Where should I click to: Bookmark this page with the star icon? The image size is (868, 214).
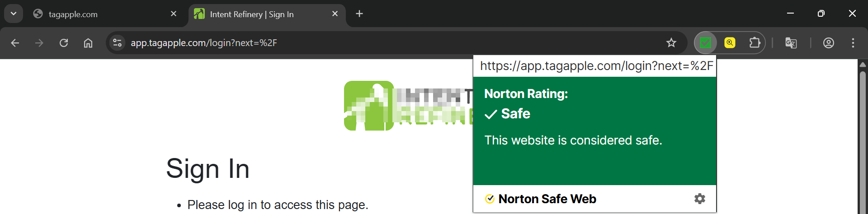[x=671, y=43]
